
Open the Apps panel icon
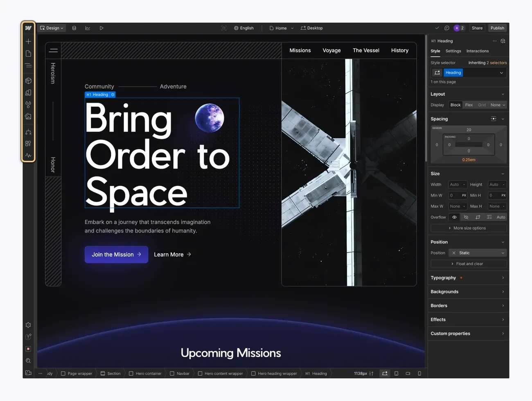click(28, 144)
